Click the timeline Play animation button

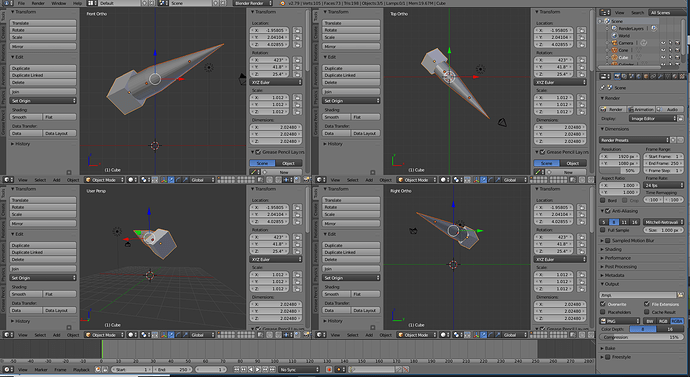pos(258,370)
